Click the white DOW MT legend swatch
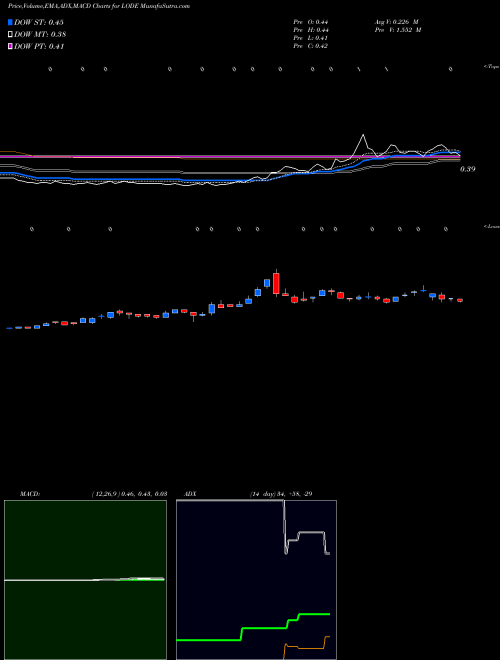The width and height of the screenshot is (500, 660). click(x=11, y=35)
